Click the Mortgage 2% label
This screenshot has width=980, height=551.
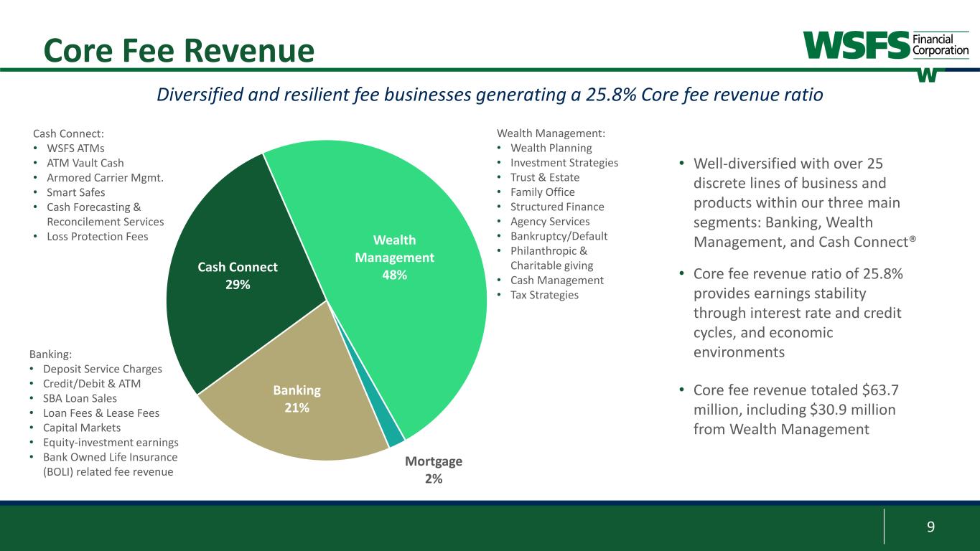(x=433, y=469)
